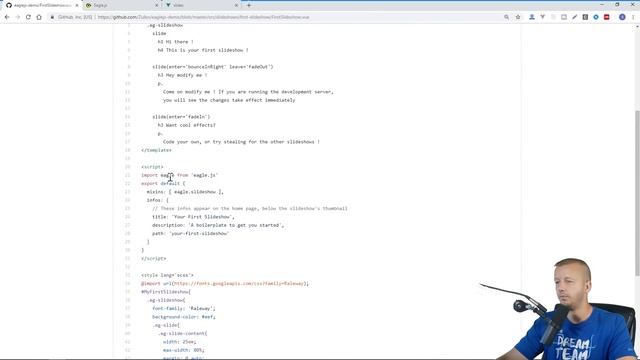640x360 pixels.
Task: Open the pen-shaped extension icon
Action: 574,17
